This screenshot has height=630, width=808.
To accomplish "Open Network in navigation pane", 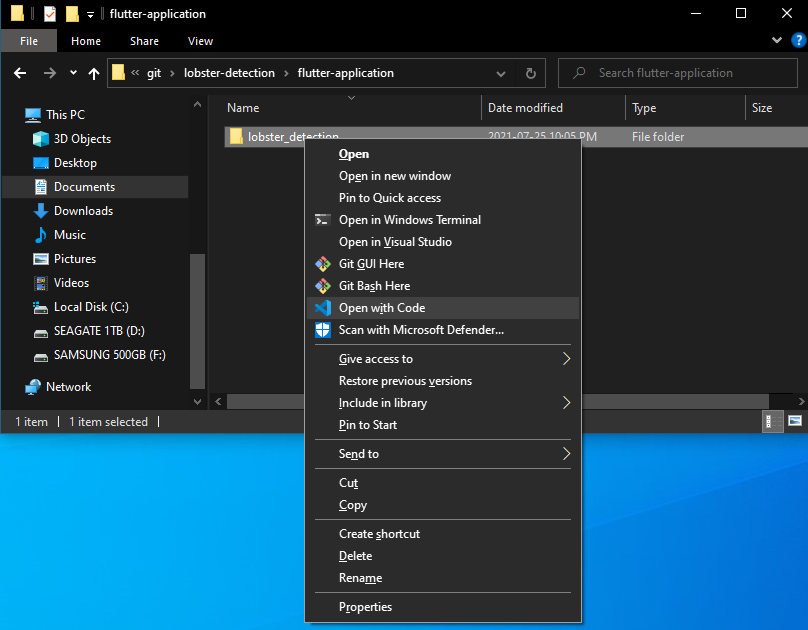I will [69, 387].
